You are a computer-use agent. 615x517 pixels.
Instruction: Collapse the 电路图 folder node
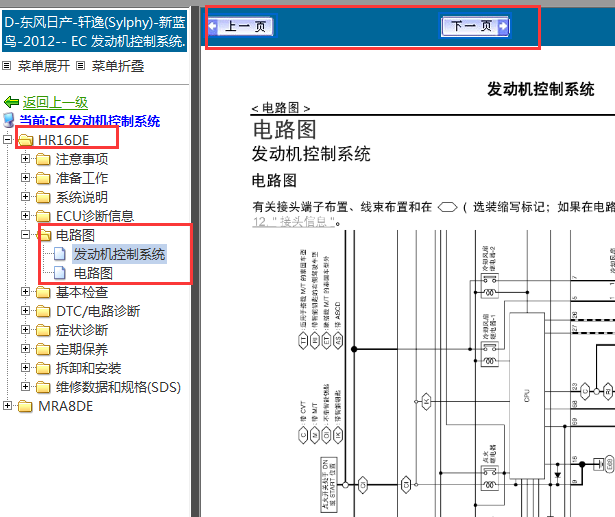(25, 235)
